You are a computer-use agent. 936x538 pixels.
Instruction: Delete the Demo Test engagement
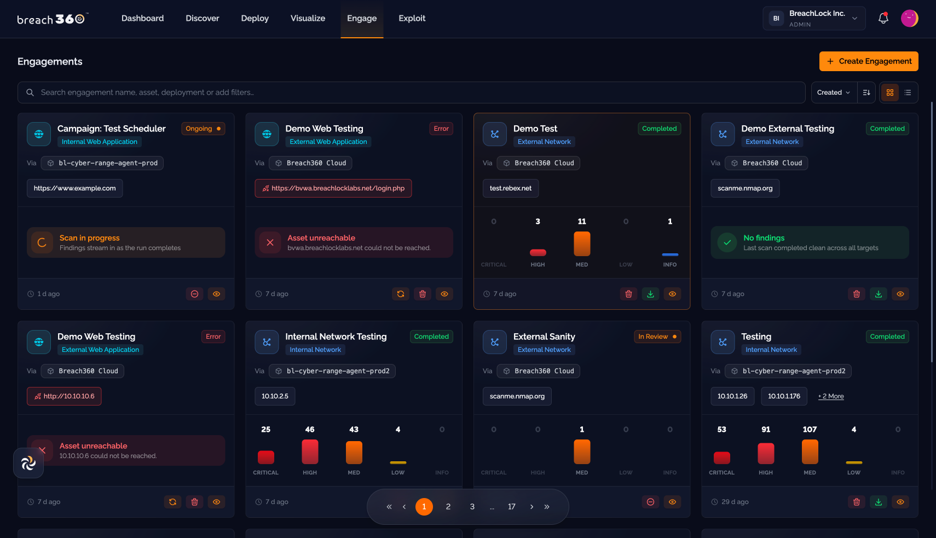pos(629,294)
